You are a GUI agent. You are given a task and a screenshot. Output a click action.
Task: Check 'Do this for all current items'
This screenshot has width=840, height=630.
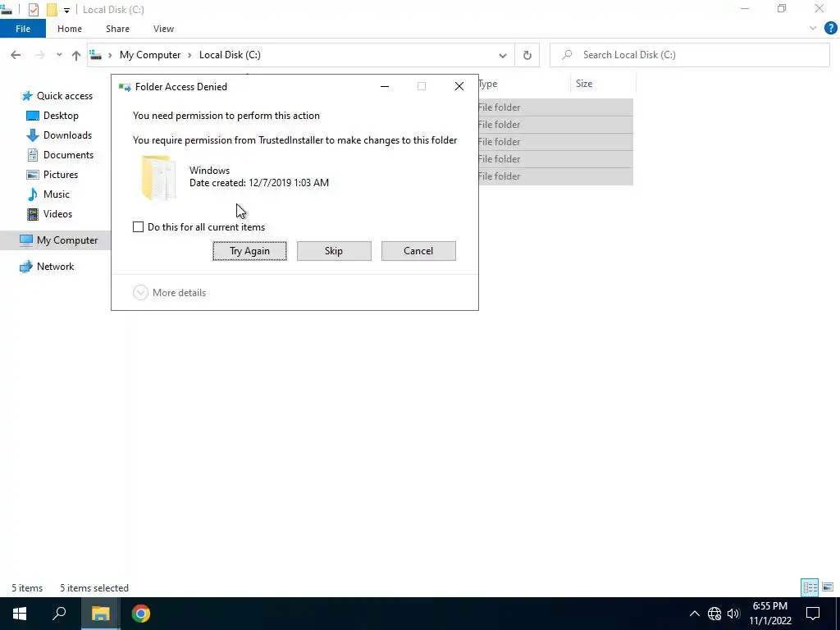click(x=138, y=227)
